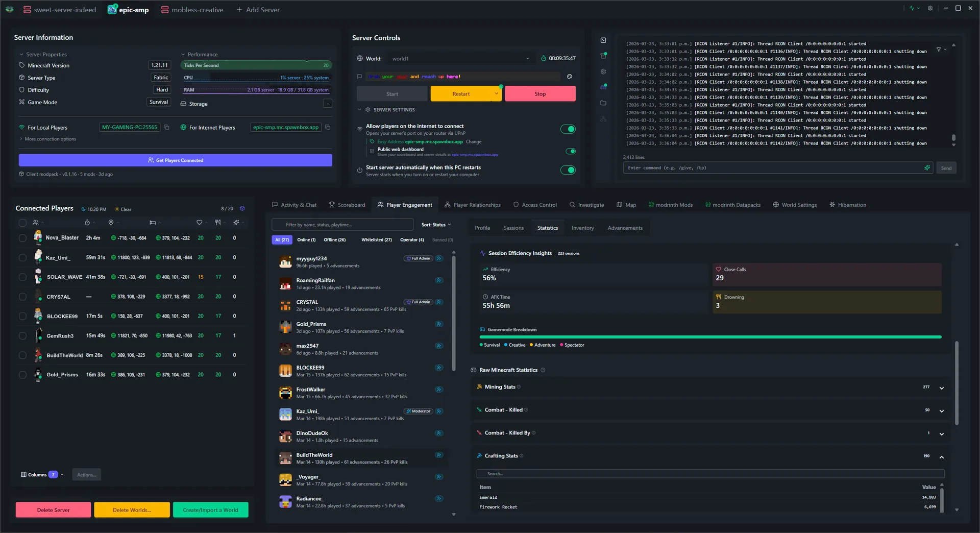Open the console log filter funnel icon
This screenshot has width=980, height=533.
point(939,49)
